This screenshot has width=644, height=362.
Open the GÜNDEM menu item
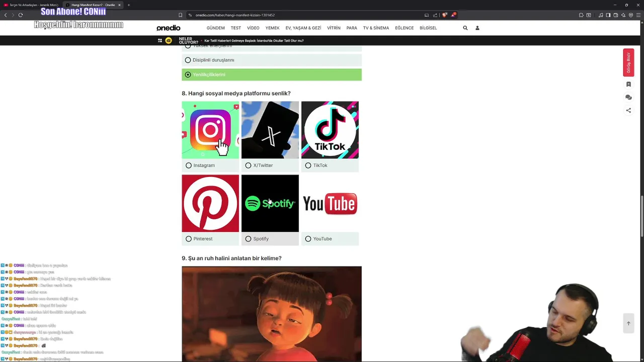(x=215, y=28)
